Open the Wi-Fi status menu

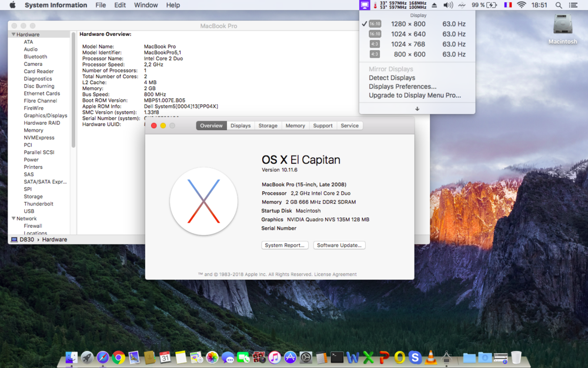(x=521, y=5)
